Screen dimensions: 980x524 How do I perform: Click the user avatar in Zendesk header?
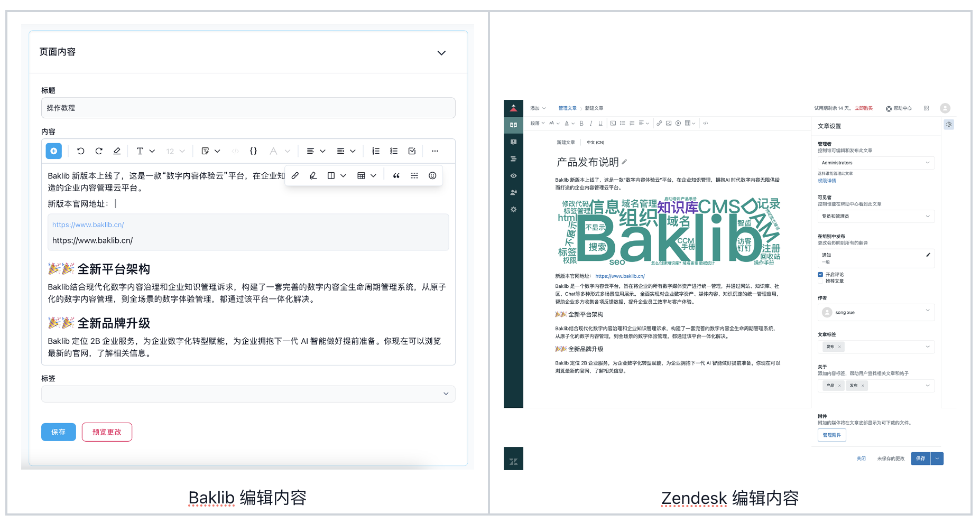[945, 108]
